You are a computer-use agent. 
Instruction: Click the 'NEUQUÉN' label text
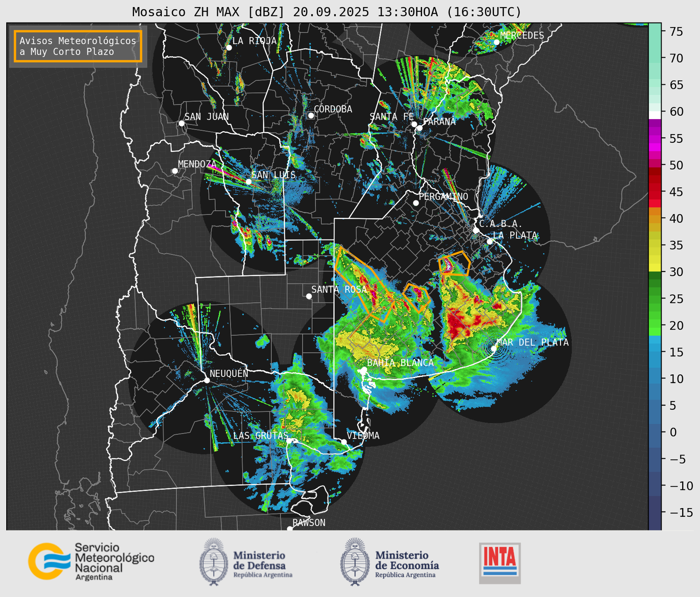pos(229,373)
